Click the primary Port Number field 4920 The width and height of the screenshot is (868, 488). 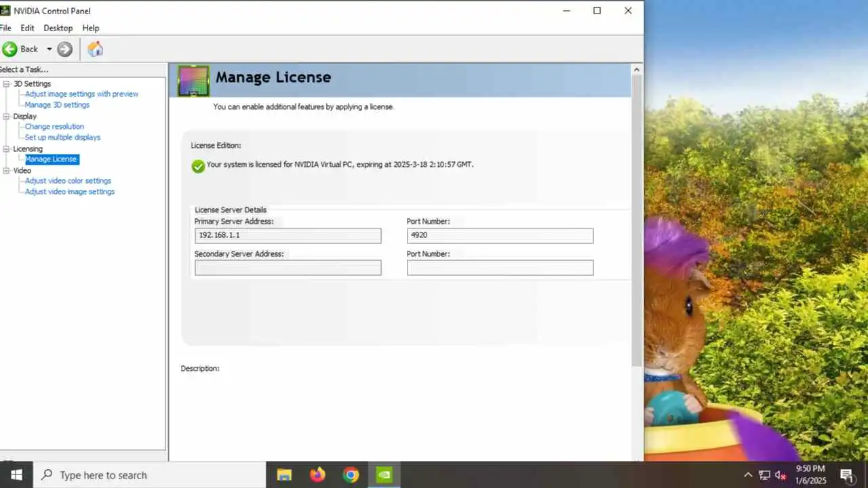(x=500, y=235)
